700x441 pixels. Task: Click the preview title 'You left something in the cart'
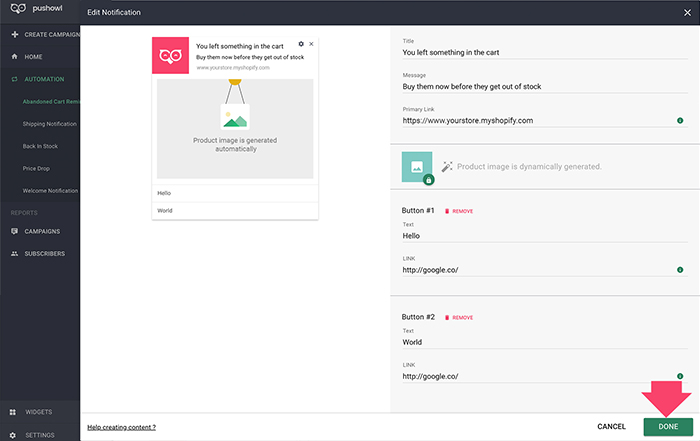(x=240, y=46)
